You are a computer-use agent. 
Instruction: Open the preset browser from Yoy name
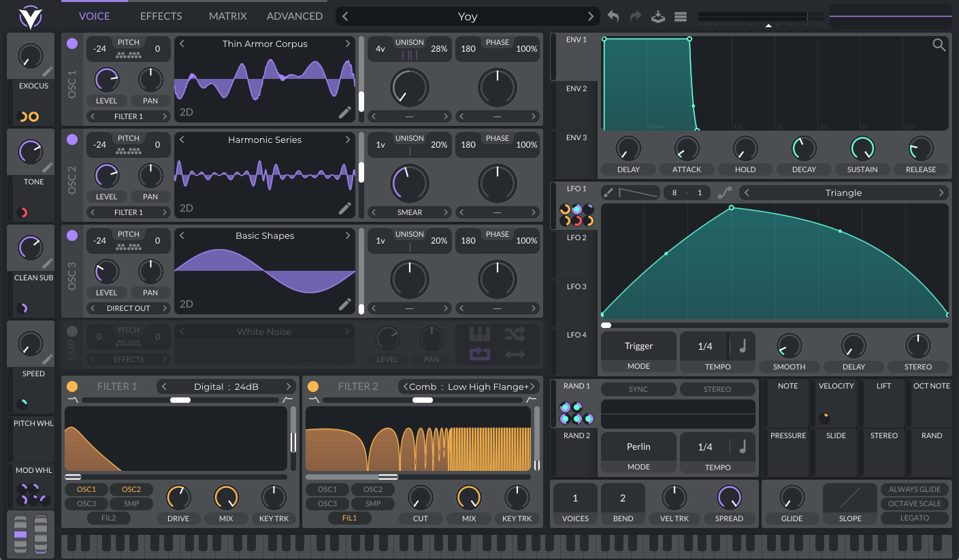tap(468, 16)
